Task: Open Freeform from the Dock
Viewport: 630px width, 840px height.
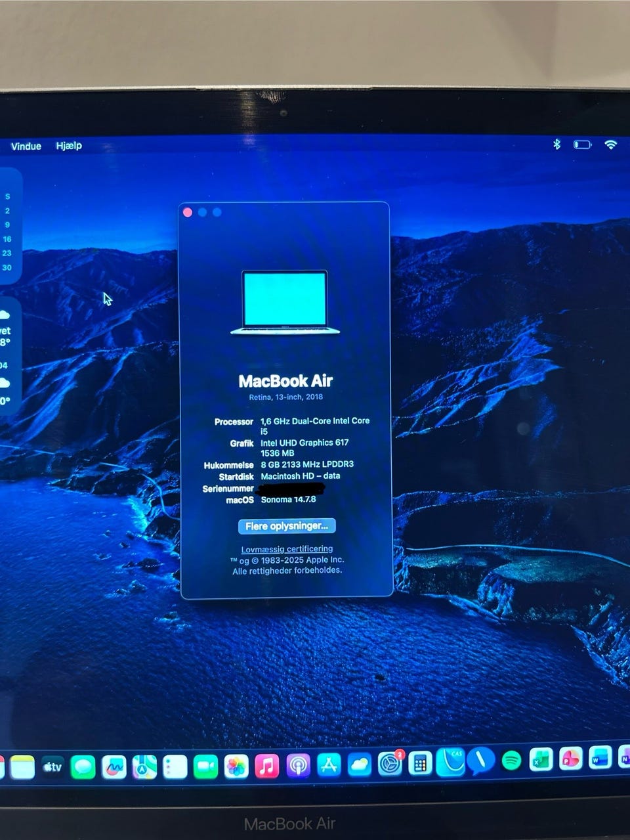Action: coord(114,767)
